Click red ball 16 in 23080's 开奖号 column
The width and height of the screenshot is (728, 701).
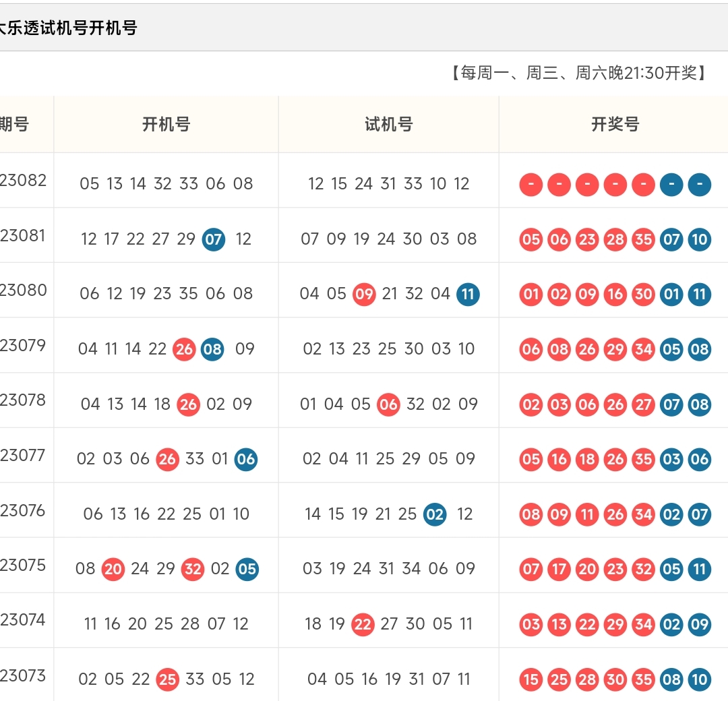[x=615, y=295]
